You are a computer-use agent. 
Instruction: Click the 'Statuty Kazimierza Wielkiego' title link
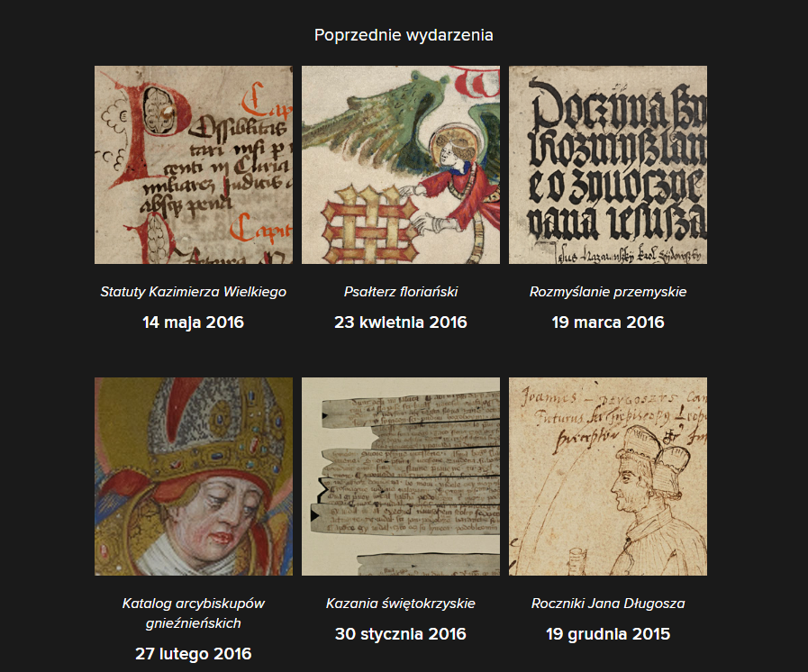[194, 292]
